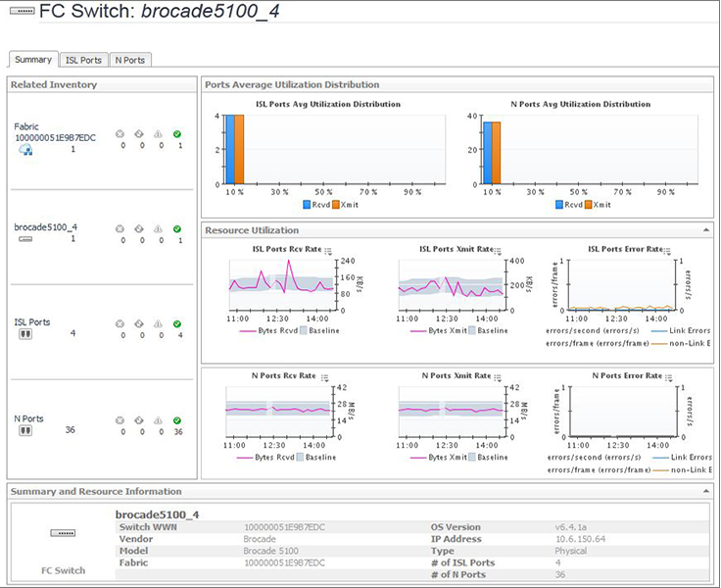Click the Type value Physical

tap(571, 551)
